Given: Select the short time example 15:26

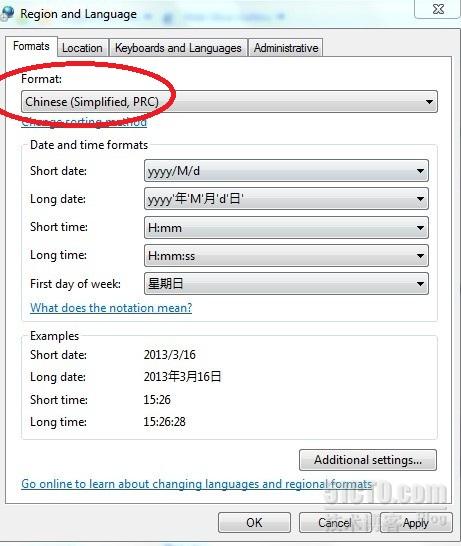Looking at the screenshot, I should tap(157, 399).
